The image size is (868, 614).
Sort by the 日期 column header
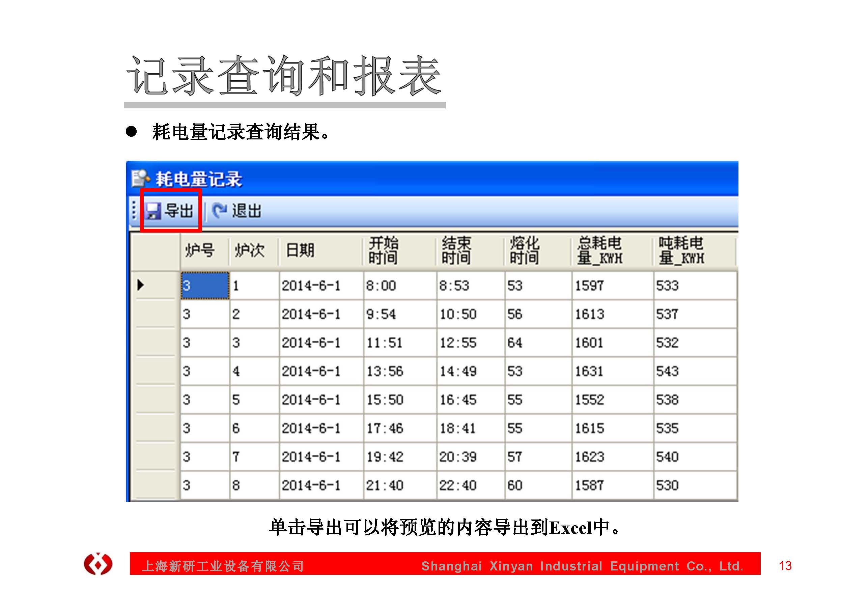(320, 250)
